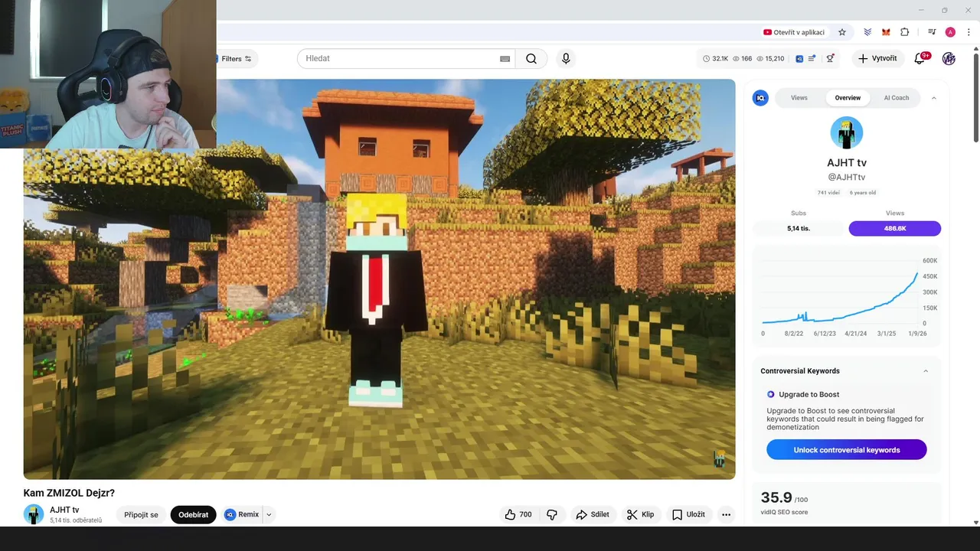Expand the Remix dropdown arrow
Screen dimensions: 980x551
tap(269, 514)
